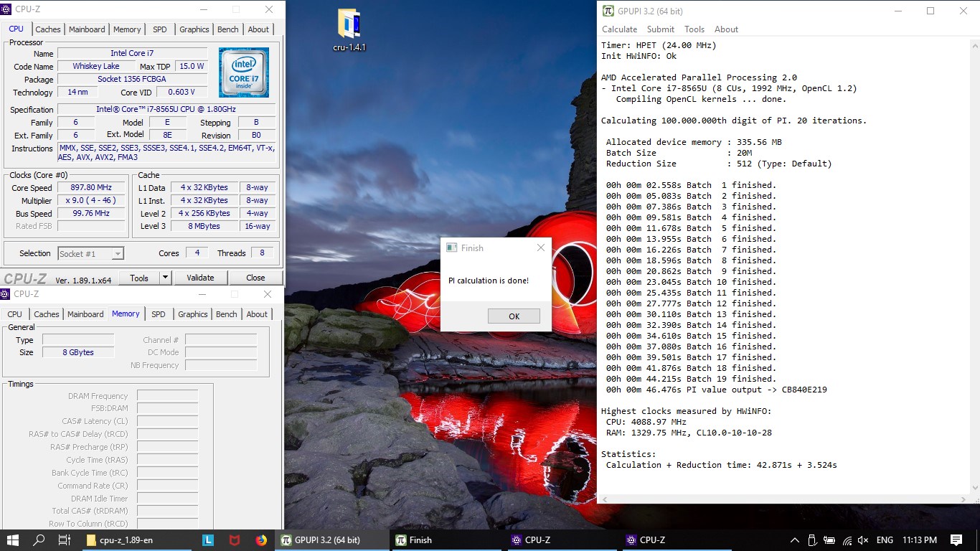Viewport: 980px width, 551px height.
Task: Select the Bench tab in top CPU-Z
Action: 228,29
